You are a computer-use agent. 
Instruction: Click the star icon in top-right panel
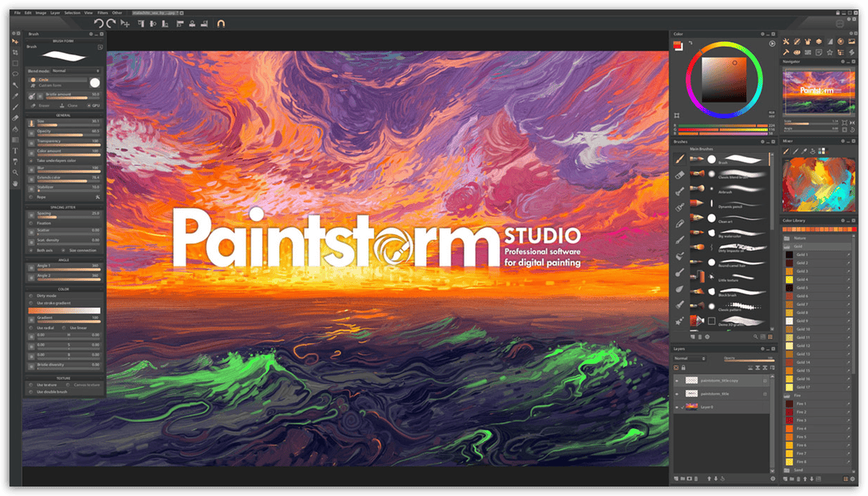pyautogui.click(x=830, y=53)
